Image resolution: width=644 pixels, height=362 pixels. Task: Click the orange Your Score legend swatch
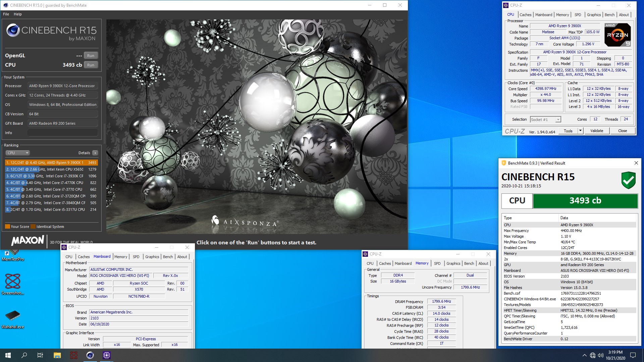pos(7,227)
